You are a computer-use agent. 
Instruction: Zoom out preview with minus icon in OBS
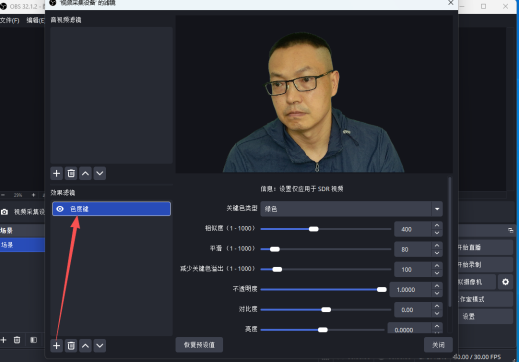point(3,195)
